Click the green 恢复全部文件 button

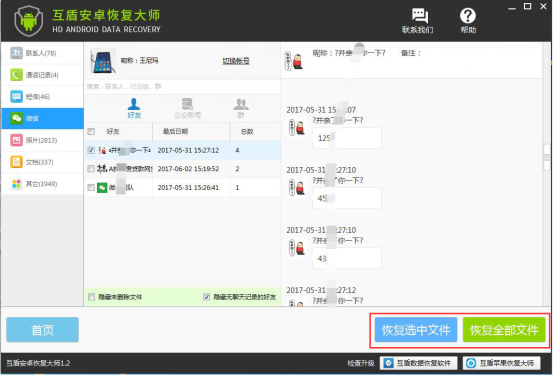pyautogui.click(x=504, y=330)
